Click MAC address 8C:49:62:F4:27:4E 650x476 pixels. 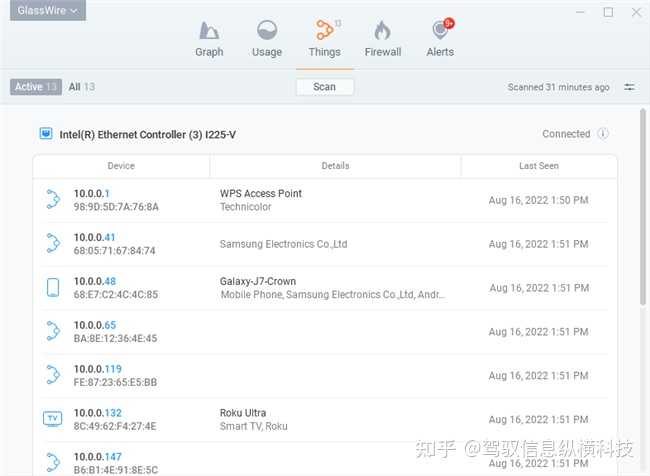click(x=115, y=426)
